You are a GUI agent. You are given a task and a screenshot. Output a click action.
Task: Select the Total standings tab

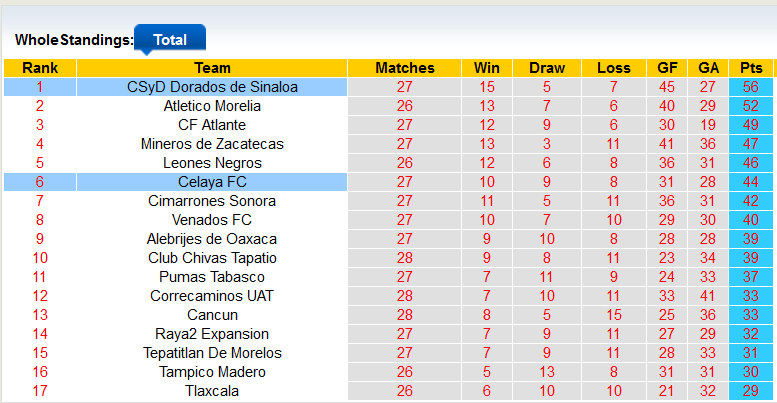pyautogui.click(x=170, y=40)
